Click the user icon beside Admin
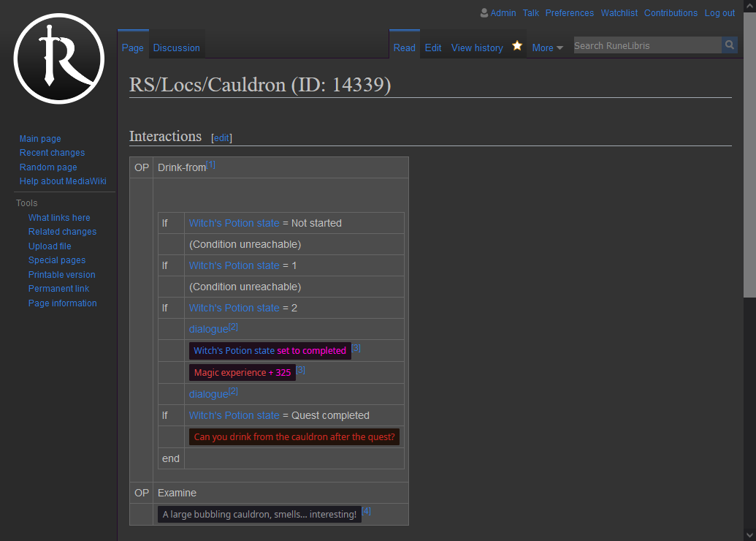Viewport: 756px width, 541px height. pos(484,13)
